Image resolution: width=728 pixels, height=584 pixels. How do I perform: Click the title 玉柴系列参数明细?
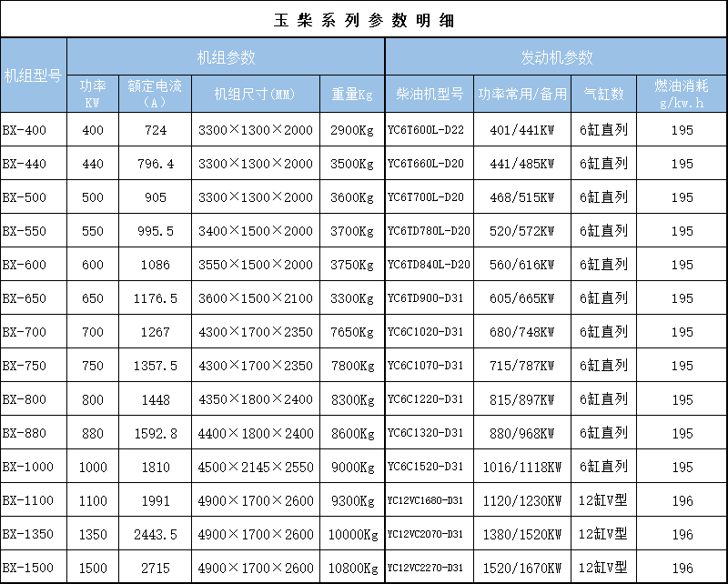(x=364, y=20)
